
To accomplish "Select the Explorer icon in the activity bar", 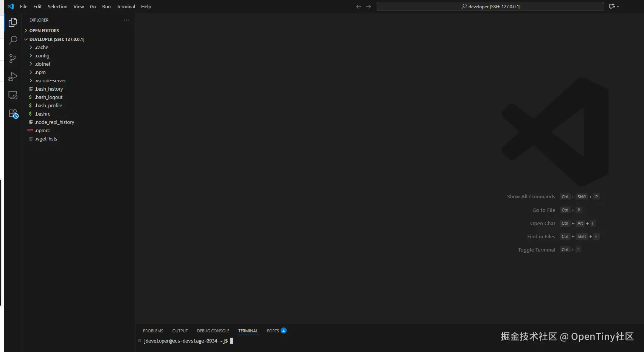I will click(13, 22).
